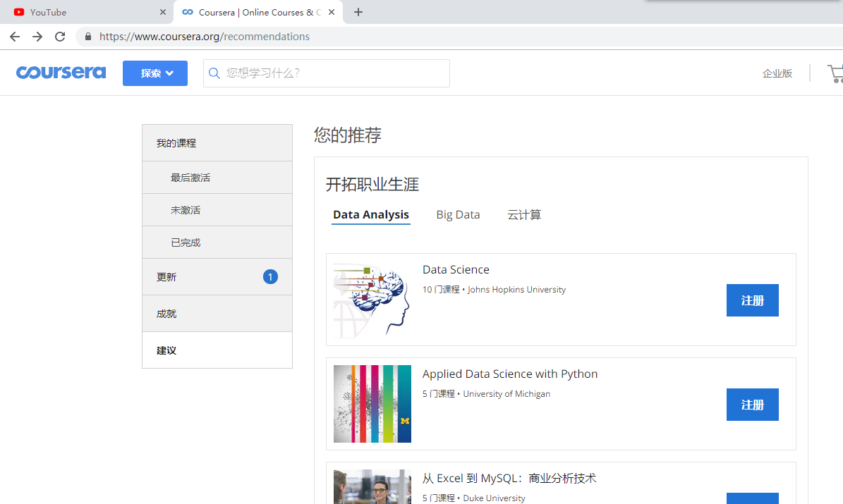Open the 企业版 link
Image resolution: width=843 pixels, height=504 pixels.
(x=777, y=73)
